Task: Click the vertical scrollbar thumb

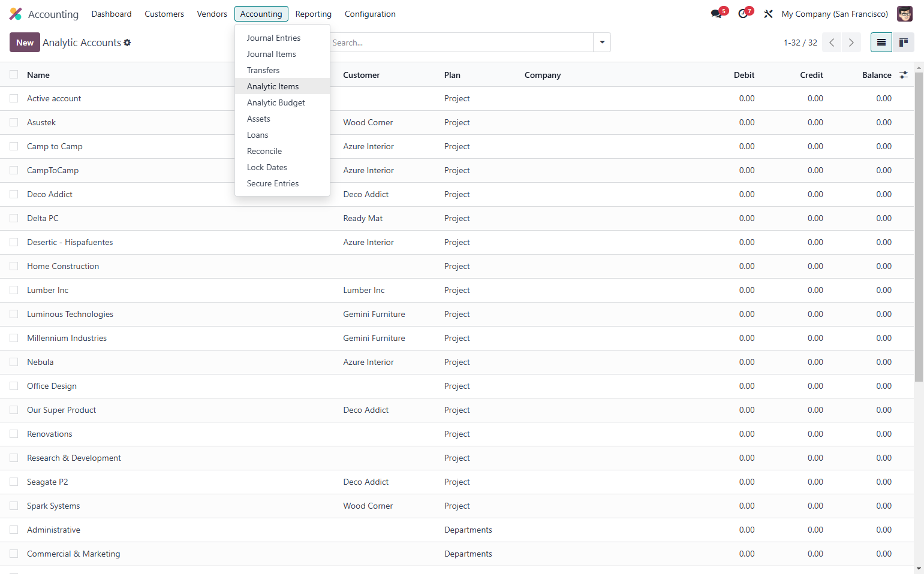Action: coord(919,227)
